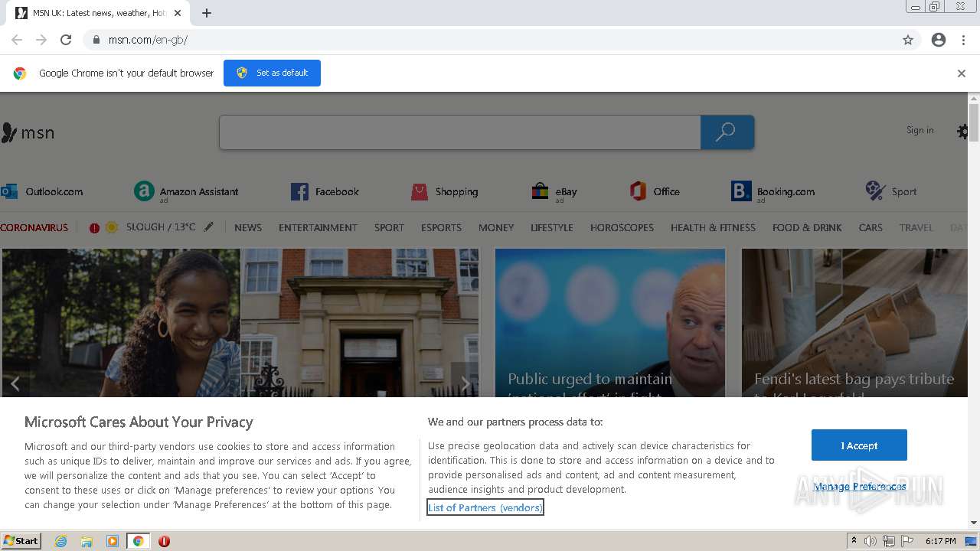Viewport: 980px width, 551px height.
Task: Open Chrome three-dot menu
Action: (x=963, y=40)
